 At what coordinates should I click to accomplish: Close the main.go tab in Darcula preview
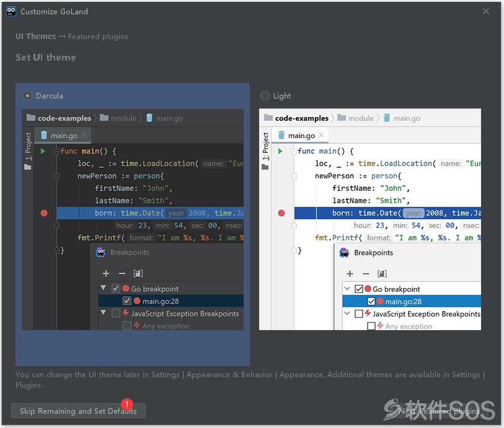coord(84,135)
